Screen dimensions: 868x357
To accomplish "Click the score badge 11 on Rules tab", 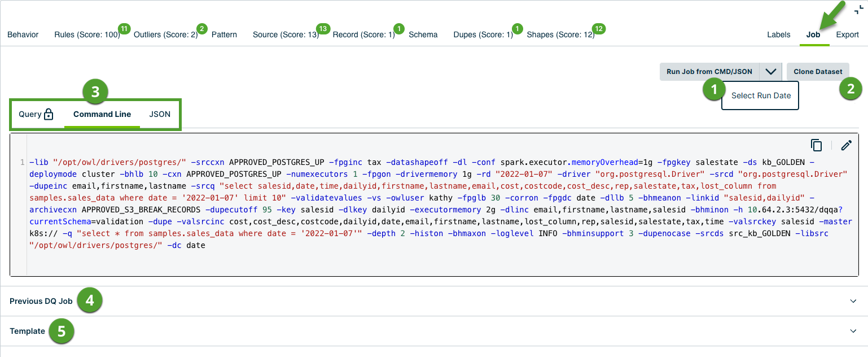I will (123, 27).
